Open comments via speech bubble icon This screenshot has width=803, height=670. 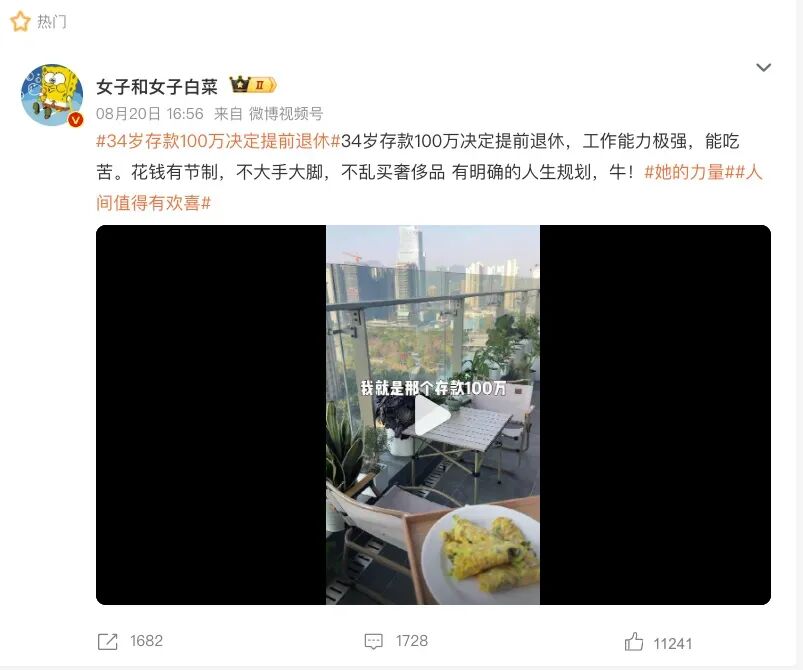pos(373,641)
